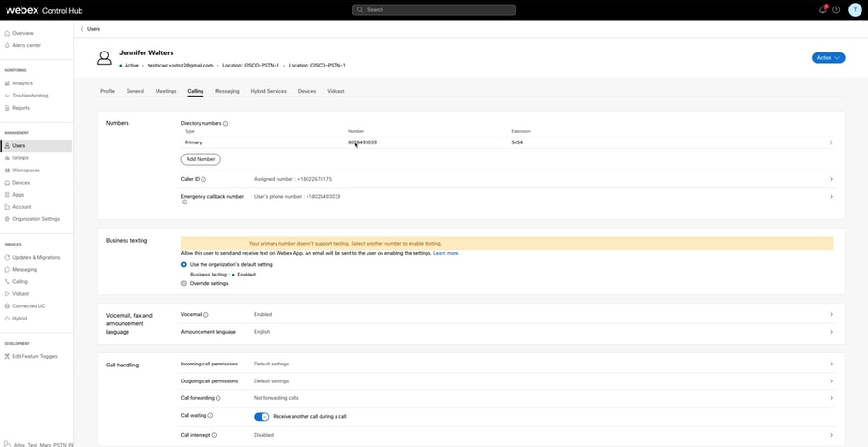Expand Caller ID row chevron
This screenshot has height=447, width=868.
[831, 179]
